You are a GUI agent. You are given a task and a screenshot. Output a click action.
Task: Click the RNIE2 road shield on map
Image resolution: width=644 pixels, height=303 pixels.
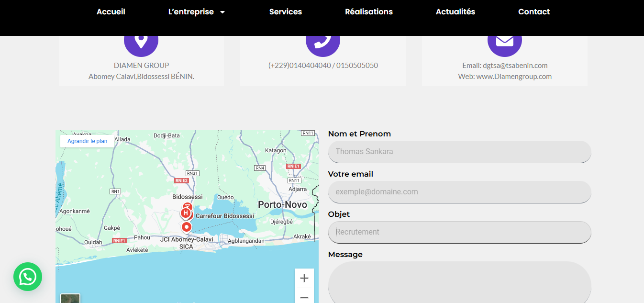(x=181, y=180)
